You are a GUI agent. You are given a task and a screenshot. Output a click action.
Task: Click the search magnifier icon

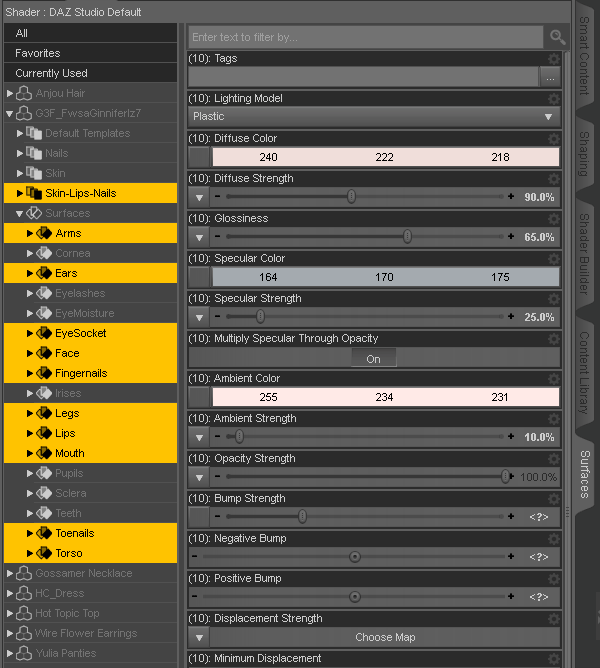point(557,37)
